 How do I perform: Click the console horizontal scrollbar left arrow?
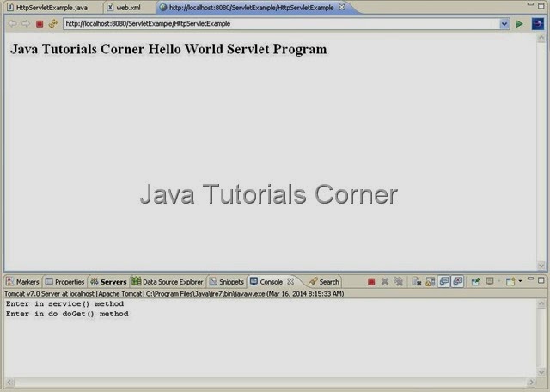coord(9,383)
